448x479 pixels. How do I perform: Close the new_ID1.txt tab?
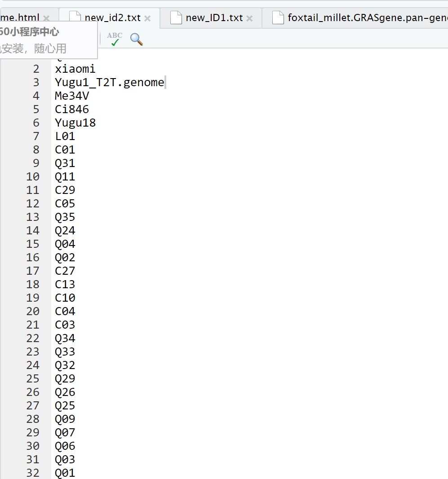249,18
